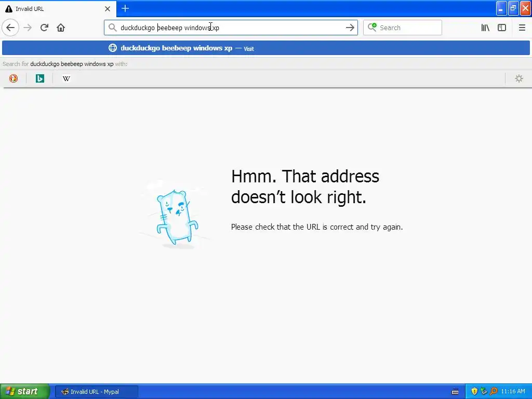Click the 11:16 AM system clock
The height and width of the screenshot is (399, 532).
tap(513, 392)
